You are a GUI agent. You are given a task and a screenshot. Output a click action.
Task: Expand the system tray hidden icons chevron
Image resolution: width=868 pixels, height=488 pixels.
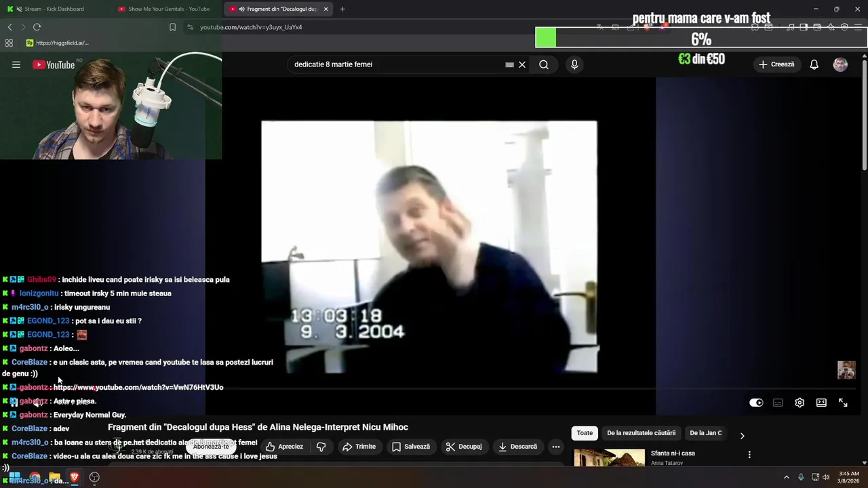[787, 477]
